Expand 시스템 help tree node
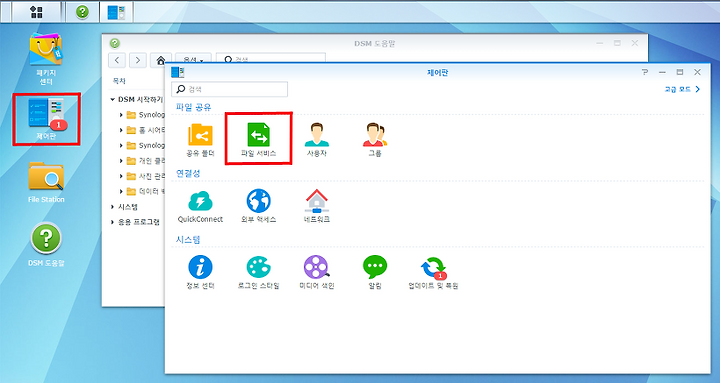The width and height of the screenshot is (720, 383). [x=112, y=207]
